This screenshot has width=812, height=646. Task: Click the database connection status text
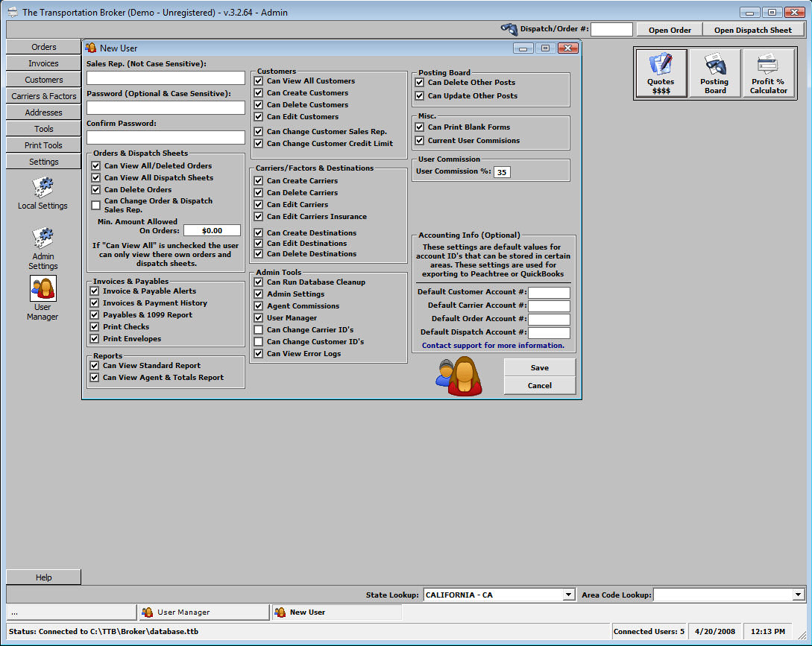[x=104, y=632]
